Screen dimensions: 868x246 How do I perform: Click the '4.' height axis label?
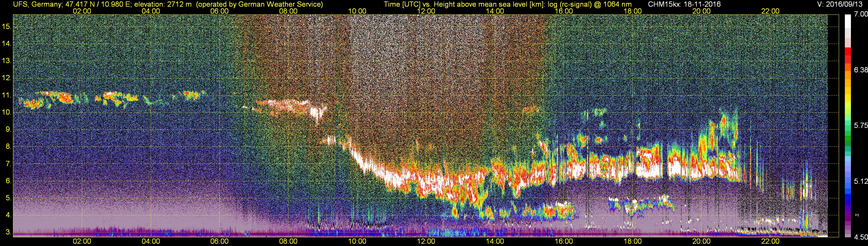pyautogui.click(x=9, y=215)
